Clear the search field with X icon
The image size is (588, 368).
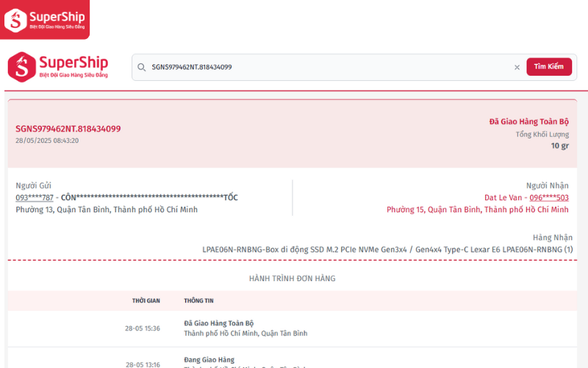(x=517, y=67)
